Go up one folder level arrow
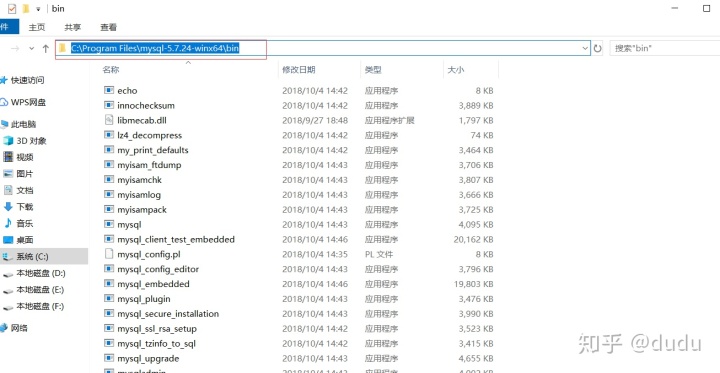This screenshot has width=720, height=373. pyautogui.click(x=45, y=48)
